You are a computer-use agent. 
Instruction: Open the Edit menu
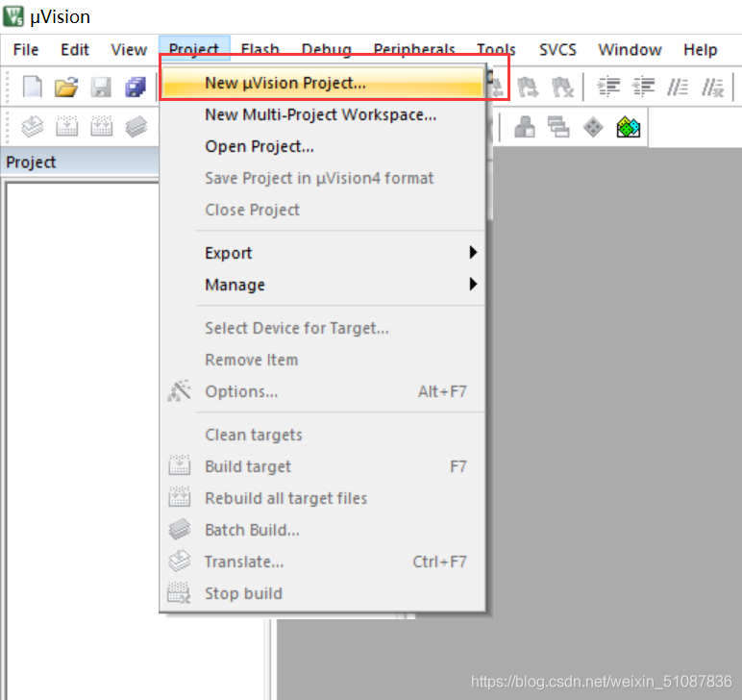click(x=75, y=50)
